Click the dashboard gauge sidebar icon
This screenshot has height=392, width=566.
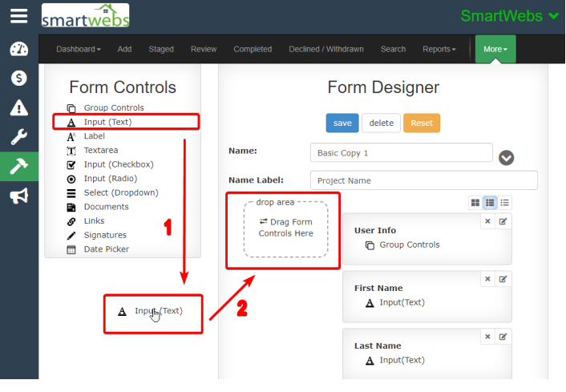pos(19,50)
